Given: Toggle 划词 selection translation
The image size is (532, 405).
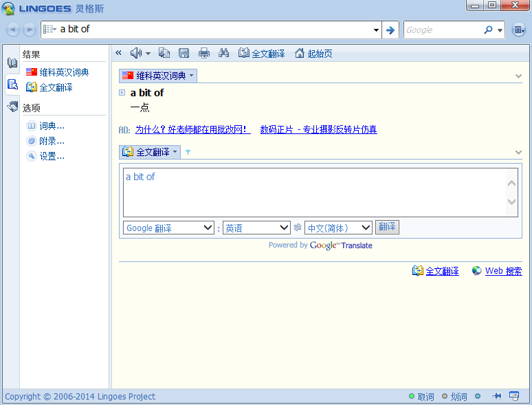Looking at the screenshot, I should coord(454,396).
